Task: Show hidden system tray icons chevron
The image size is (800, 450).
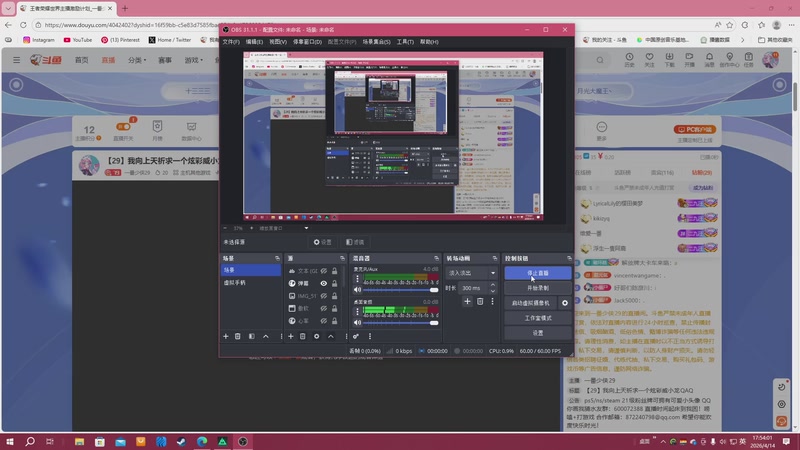Action: [x=663, y=442]
